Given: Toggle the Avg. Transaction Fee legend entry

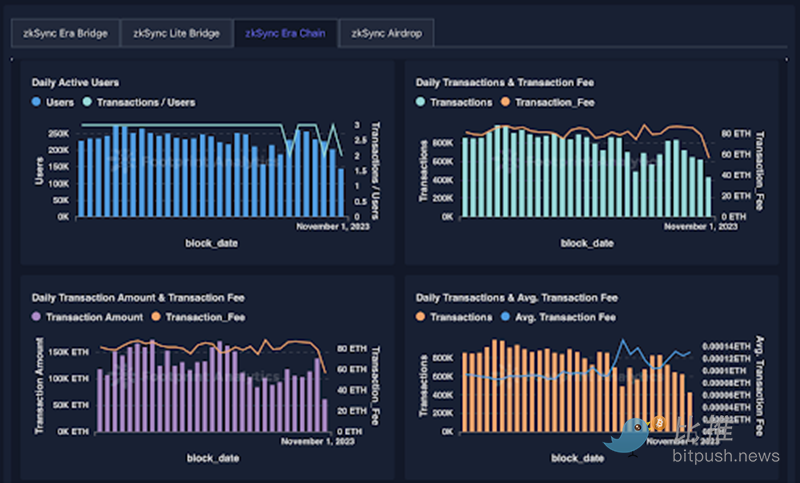Looking at the screenshot, I should tap(558, 317).
